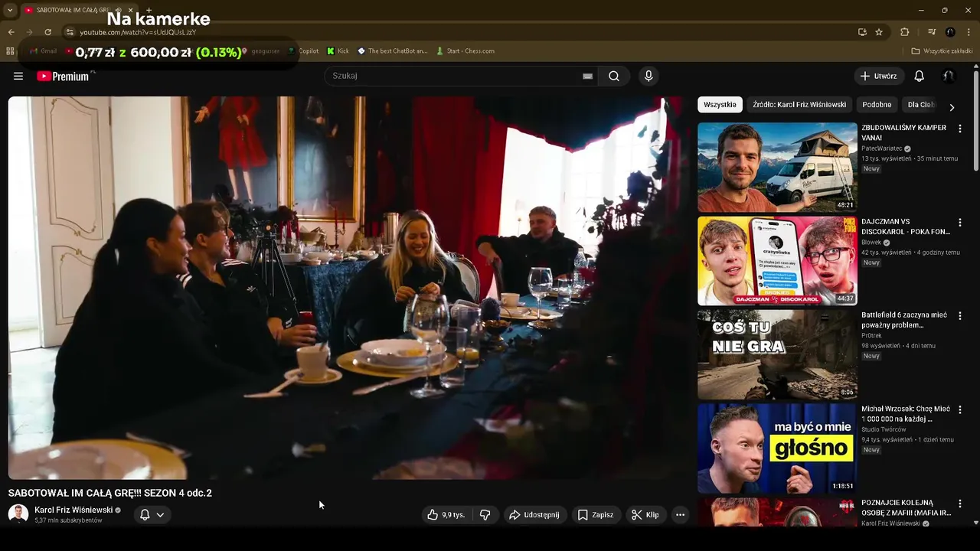Toggle subscription notification bell for channel
This screenshot has width=980, height=551.
point(145,514)
